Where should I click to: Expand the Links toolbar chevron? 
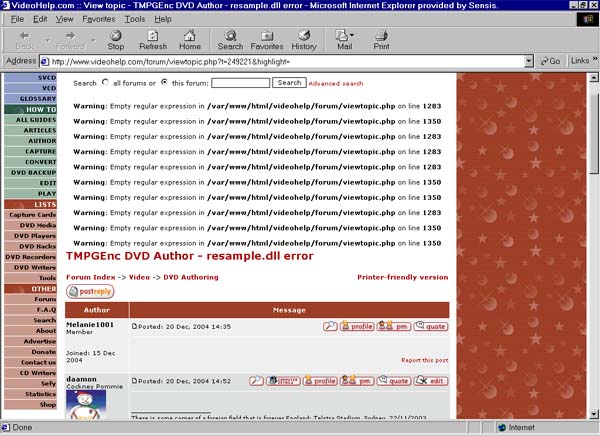pos(595,59)
